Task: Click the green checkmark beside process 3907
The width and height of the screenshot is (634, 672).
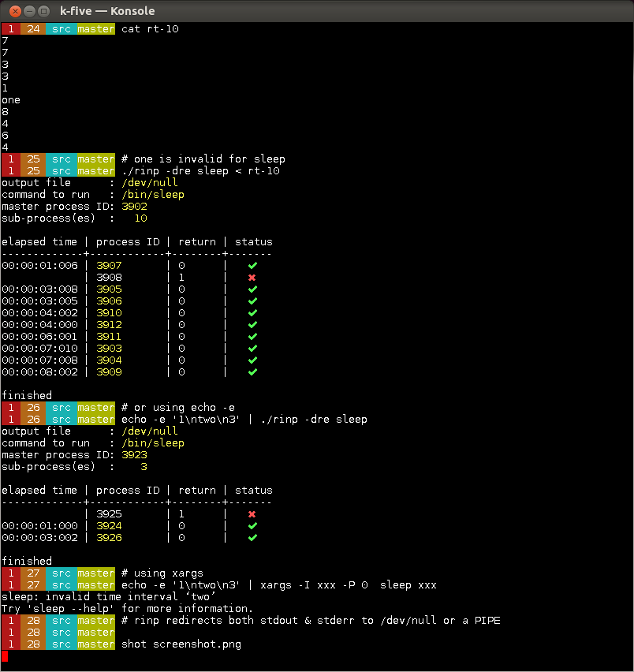Action: (252, 265)
